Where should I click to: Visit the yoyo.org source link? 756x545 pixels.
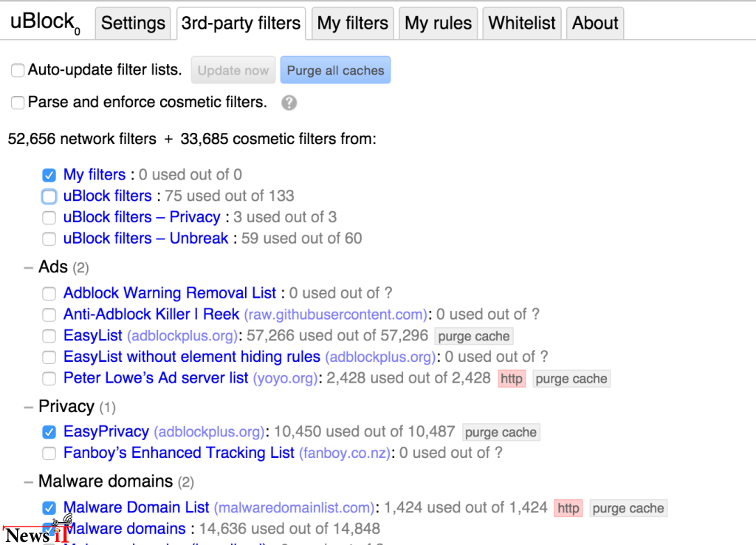pyautogui.click(x=286, y=378)
